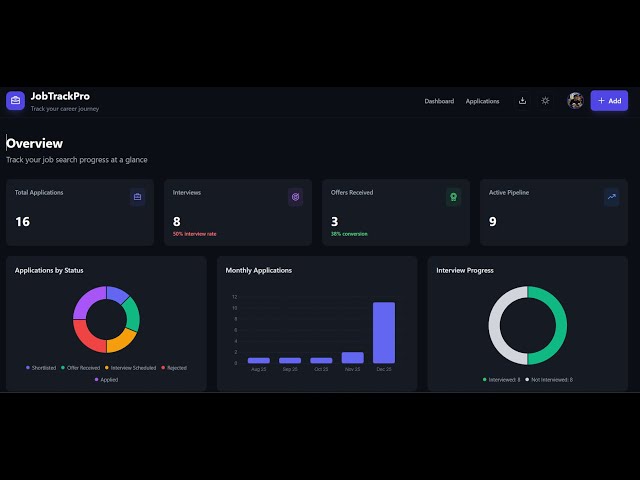Click the Interview Progress title
640x480 pixels.
point(465,270)
